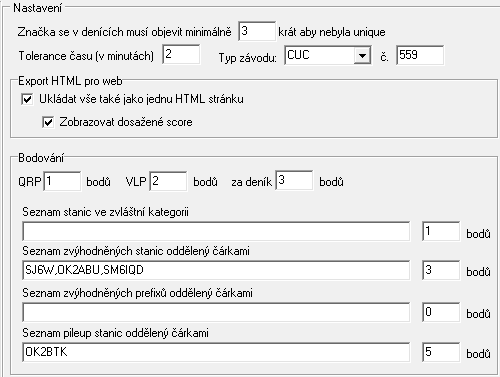The image size is (500, 377).
Task: Click the favored stations field with SJ6W,OK2ABU,SM6IQD
Action: (x=216, y=270)
